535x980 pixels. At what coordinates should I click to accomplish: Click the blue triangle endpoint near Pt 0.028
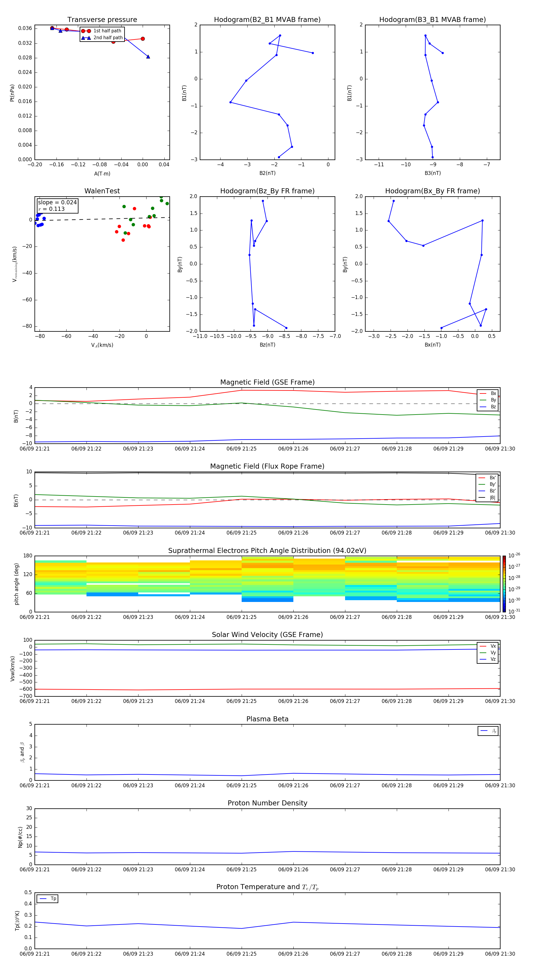(x=148, y=57)
